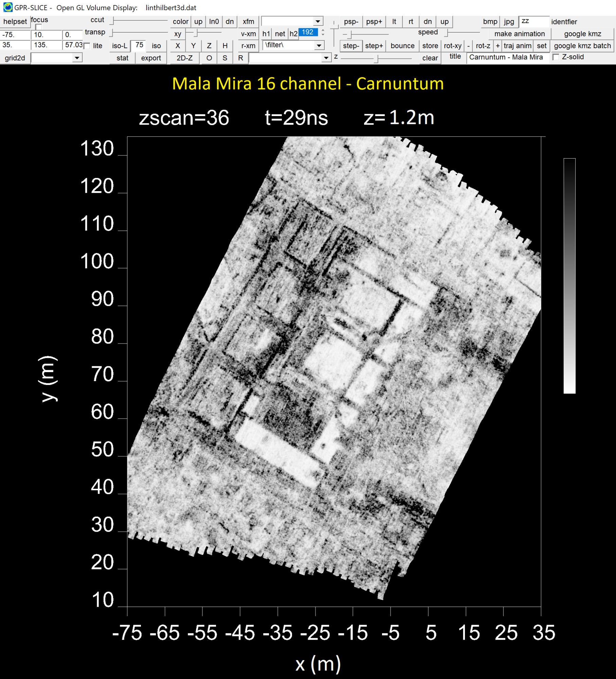The height and width of the screenshot is (679, 616).
Task: Click the GPR-SLICE application icon in title bar
Action: (7, 7)
